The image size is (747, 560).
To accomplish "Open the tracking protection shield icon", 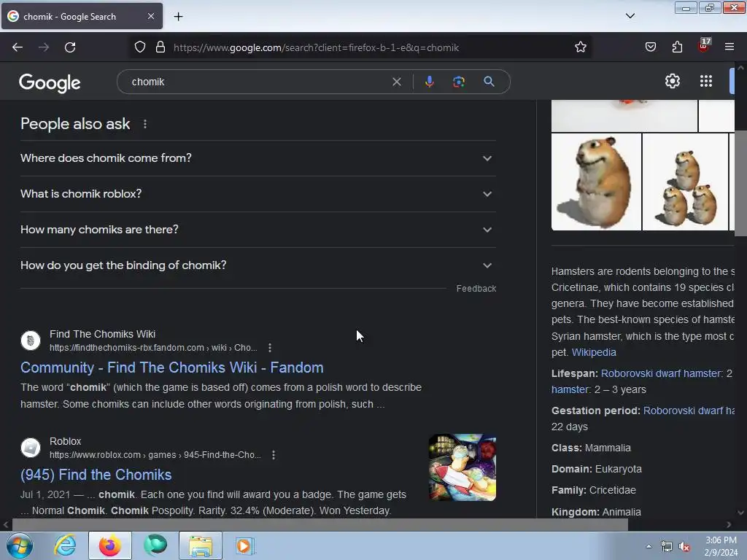I will tap(139, 47).
